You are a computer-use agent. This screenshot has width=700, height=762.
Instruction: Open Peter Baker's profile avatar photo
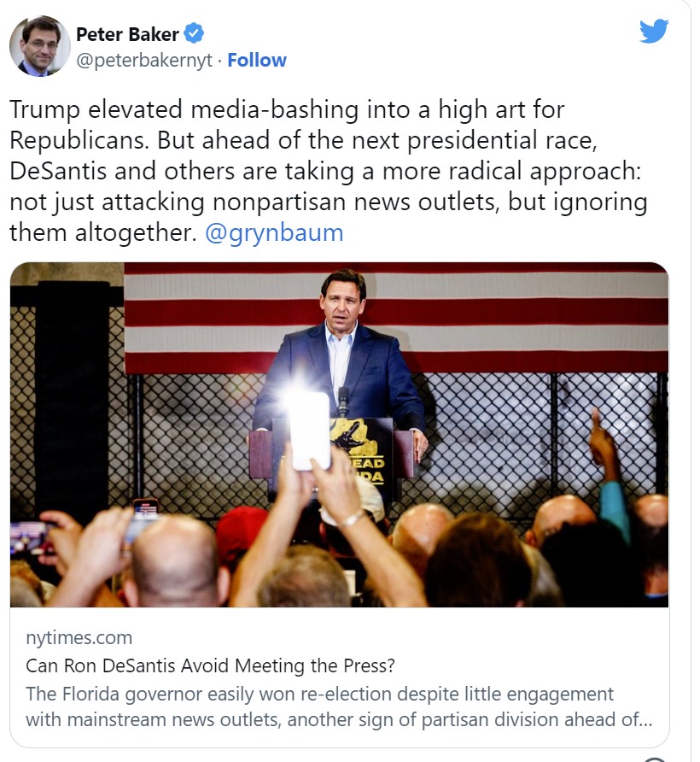pyautogui.click(x=40, y=46)
